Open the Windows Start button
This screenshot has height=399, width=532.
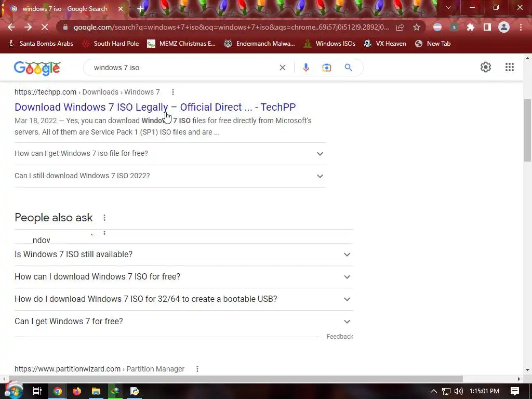(14, 390)
